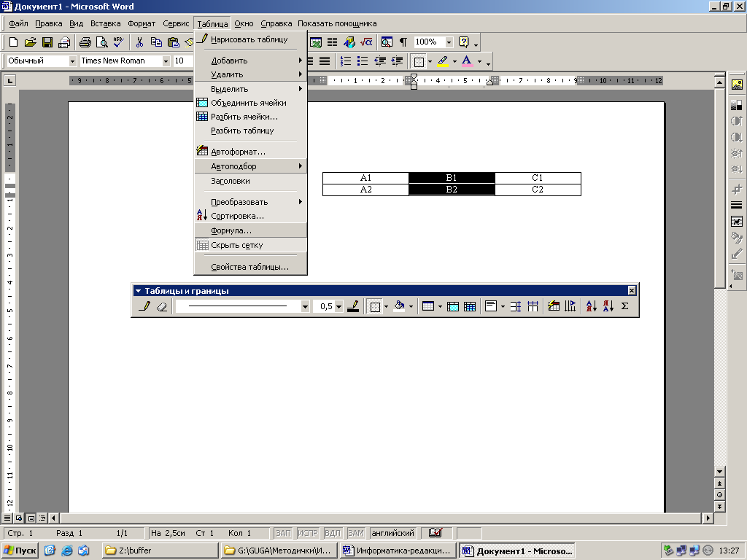Toggle justify text alignment
This screenshot has width=747, height=560.
pos(325,61)
